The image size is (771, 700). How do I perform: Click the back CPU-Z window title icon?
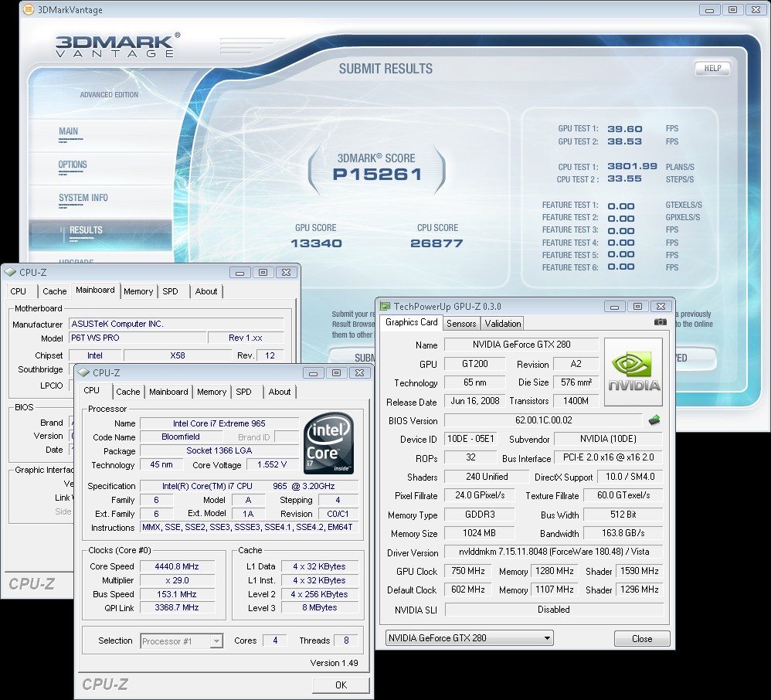[10, 272]
